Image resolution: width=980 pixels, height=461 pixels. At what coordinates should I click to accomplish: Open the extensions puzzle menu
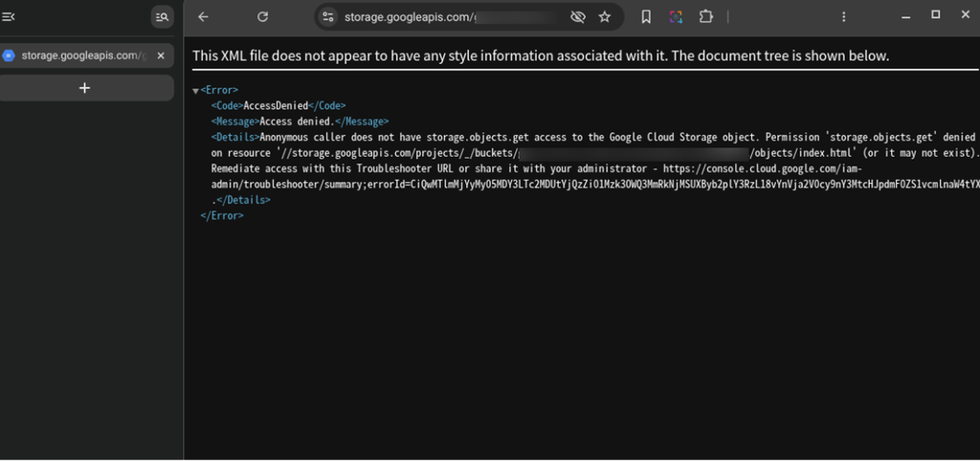(705, 17)
